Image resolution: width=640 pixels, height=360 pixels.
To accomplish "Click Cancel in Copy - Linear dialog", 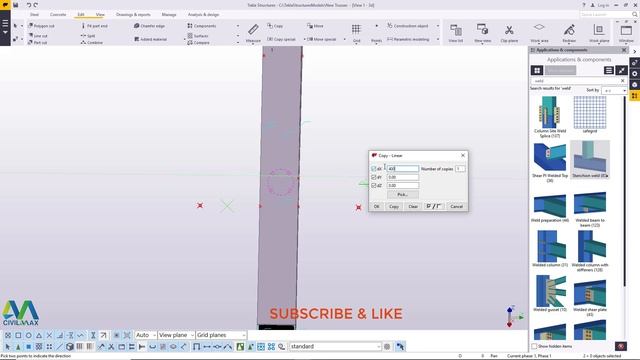I will click(x=456, y=207).
